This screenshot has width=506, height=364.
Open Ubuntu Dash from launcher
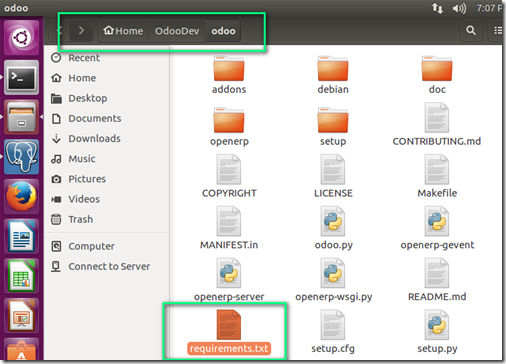(x=21, y=37)
